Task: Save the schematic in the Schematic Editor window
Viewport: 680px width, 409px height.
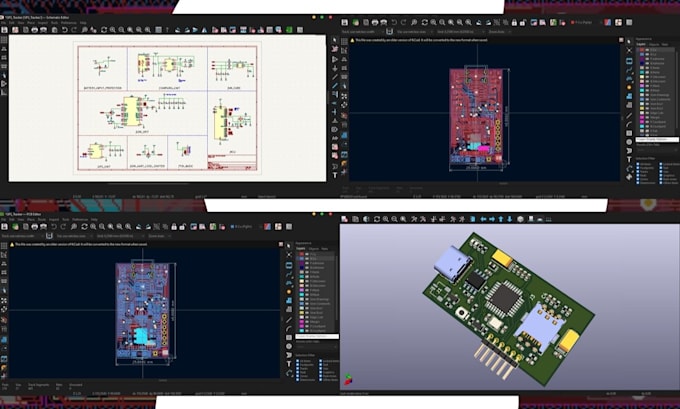Action: [4, 29]
